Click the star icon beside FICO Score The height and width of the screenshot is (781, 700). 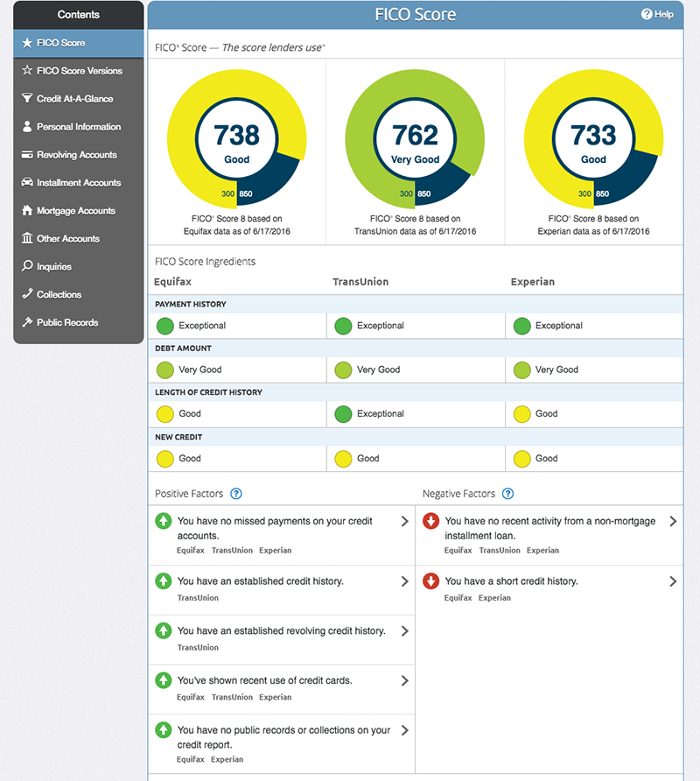[x=27, y=43]
